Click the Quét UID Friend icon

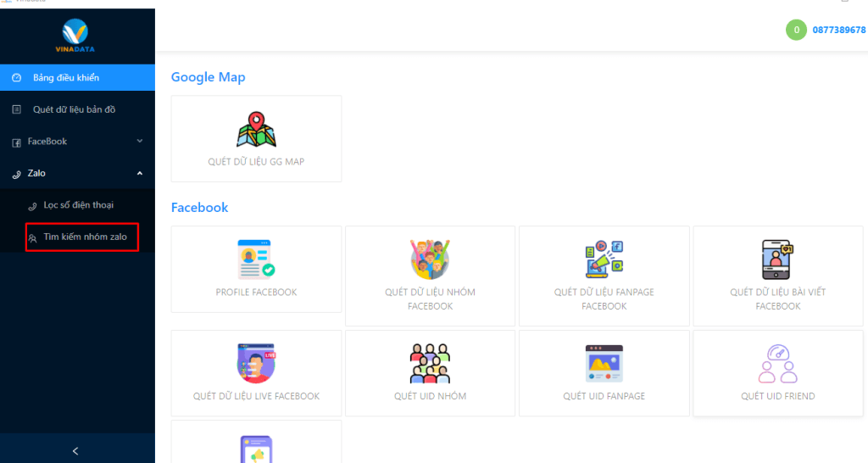777,363
